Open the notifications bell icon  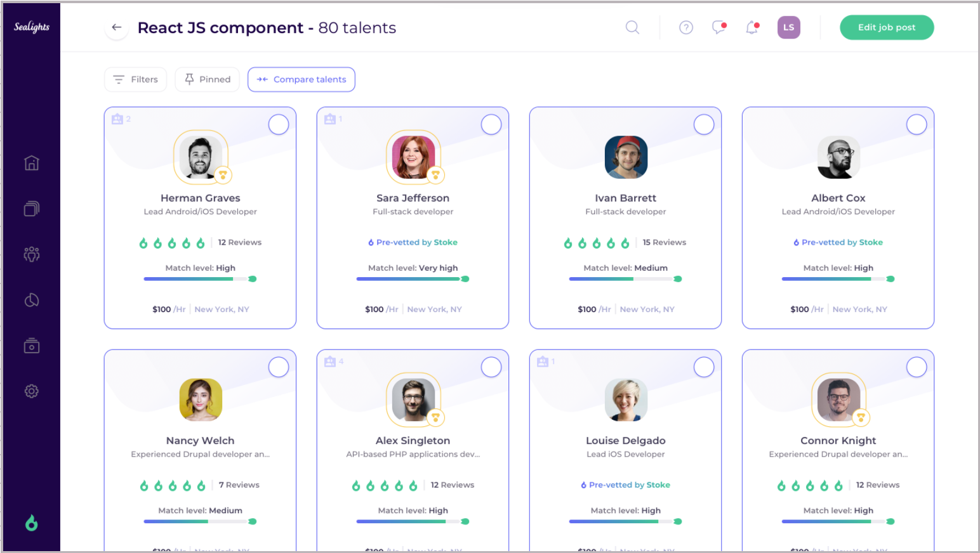click(x=752, y=27)
